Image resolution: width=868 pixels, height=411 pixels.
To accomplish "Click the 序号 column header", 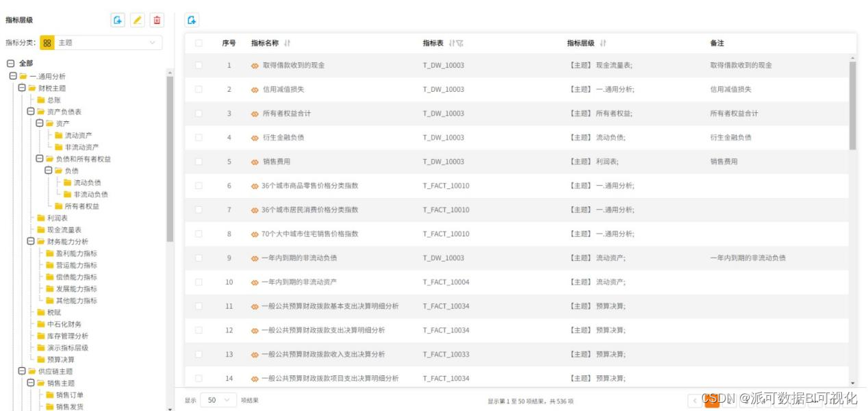I will pyautogui.click(x=229, y=43).
